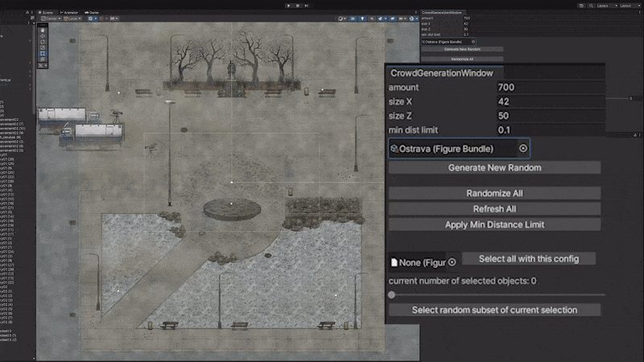This screenshot has width=644, height=362.
Task: Open object picker next to None field
Action: click(x=452, y=262)
